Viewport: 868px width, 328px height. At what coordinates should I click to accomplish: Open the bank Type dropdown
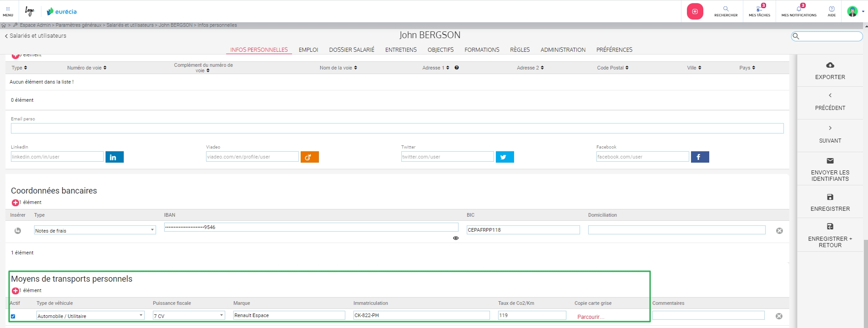point(95,230)
